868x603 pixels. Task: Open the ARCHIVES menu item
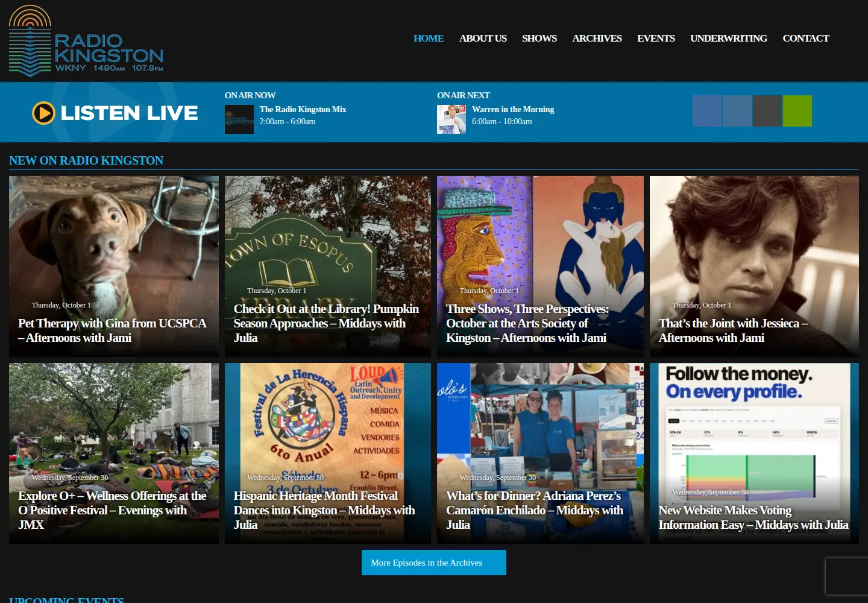pyautogui.click(x=597, y=38)
